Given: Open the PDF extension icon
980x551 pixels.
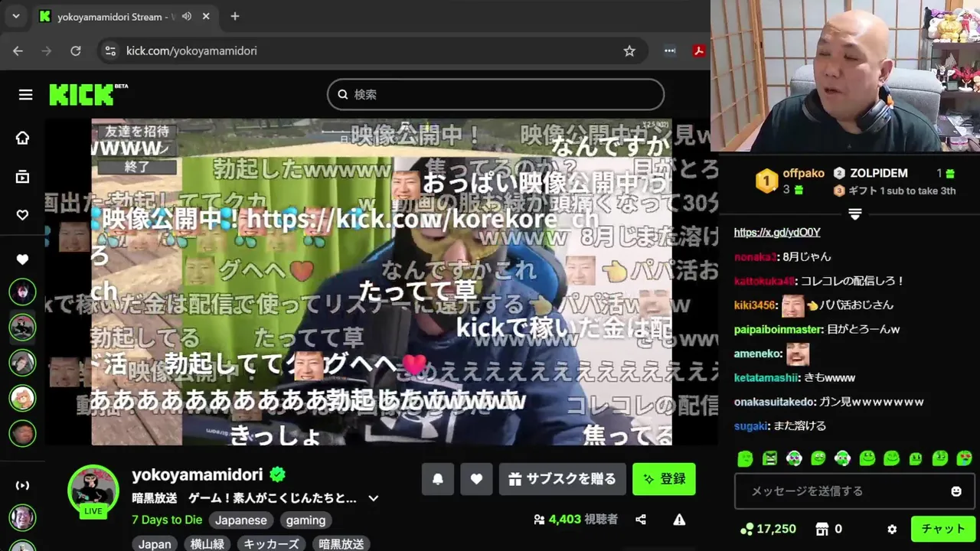Looking at the screenshot, I should (x=699, y=51).
